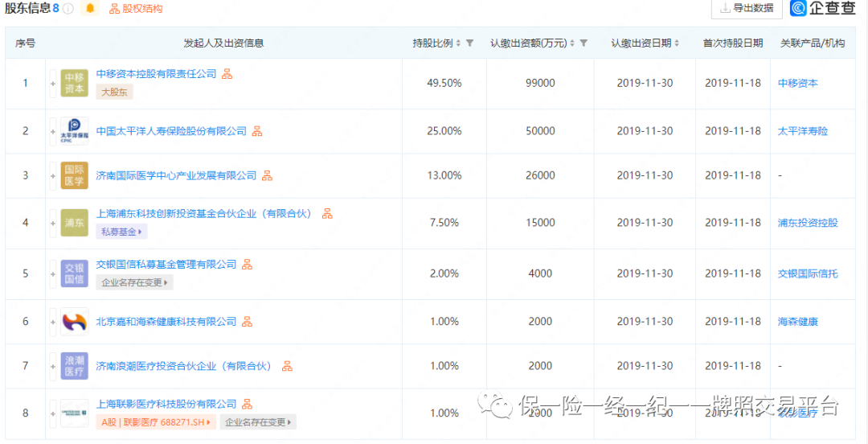Click structure icon next to 中国太平洋人寿保险
Viewport: 868px width, 444px height.
257,131
